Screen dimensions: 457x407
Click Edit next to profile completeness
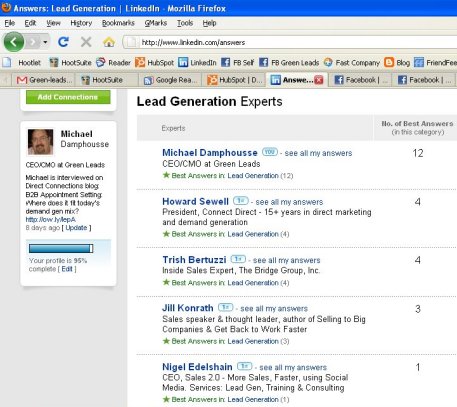click(67, 269)
